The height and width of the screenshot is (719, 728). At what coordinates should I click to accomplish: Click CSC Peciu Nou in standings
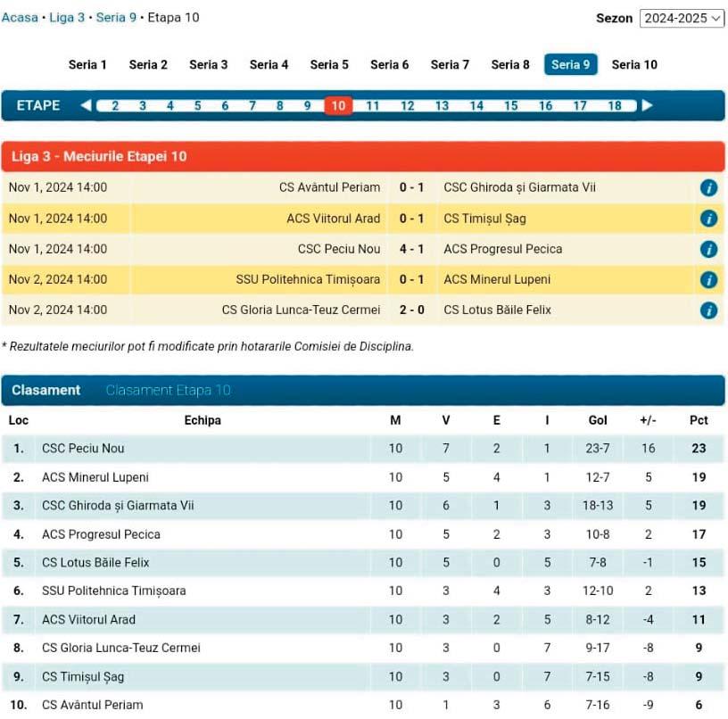click(83, 449)
